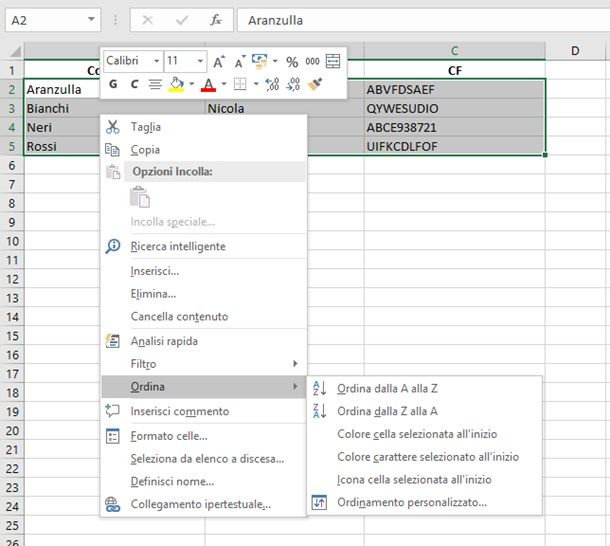The width and height of the screenshot is (610, 546).
Task: Select Colore cella selezionata all'inizio
Action: point(424,434)
